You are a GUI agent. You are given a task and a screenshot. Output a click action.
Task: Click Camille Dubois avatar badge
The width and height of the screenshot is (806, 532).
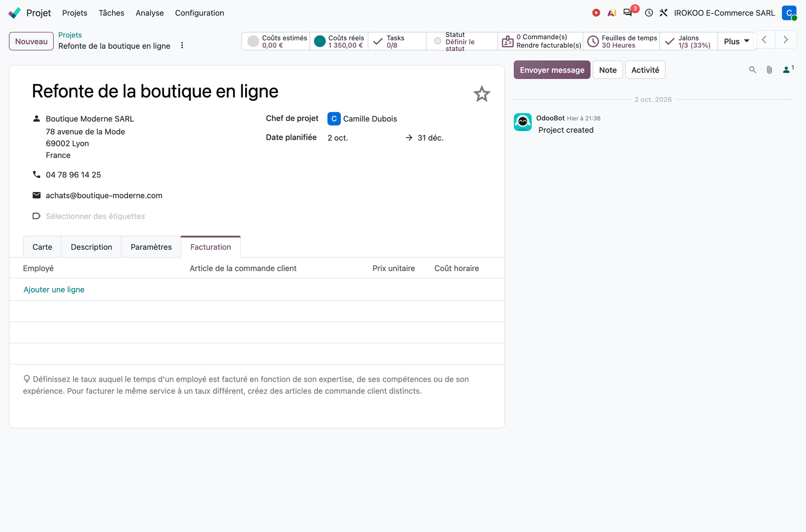(x=334, y=119)
